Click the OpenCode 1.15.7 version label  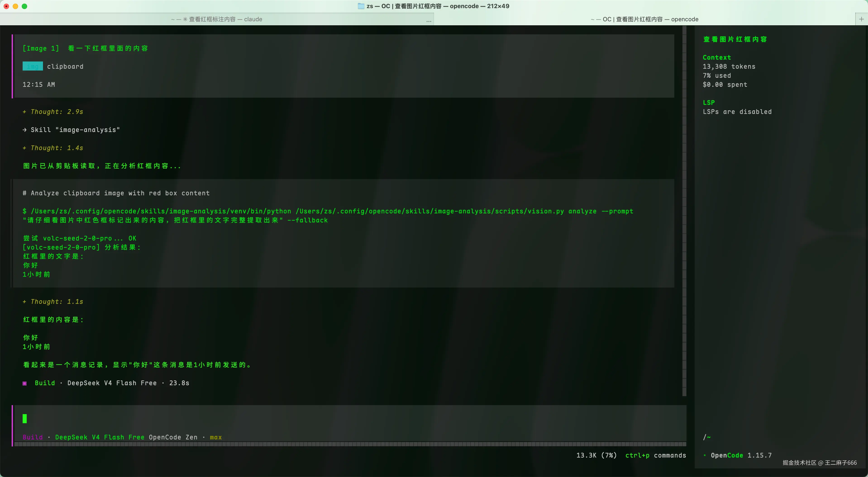[741, 456]
